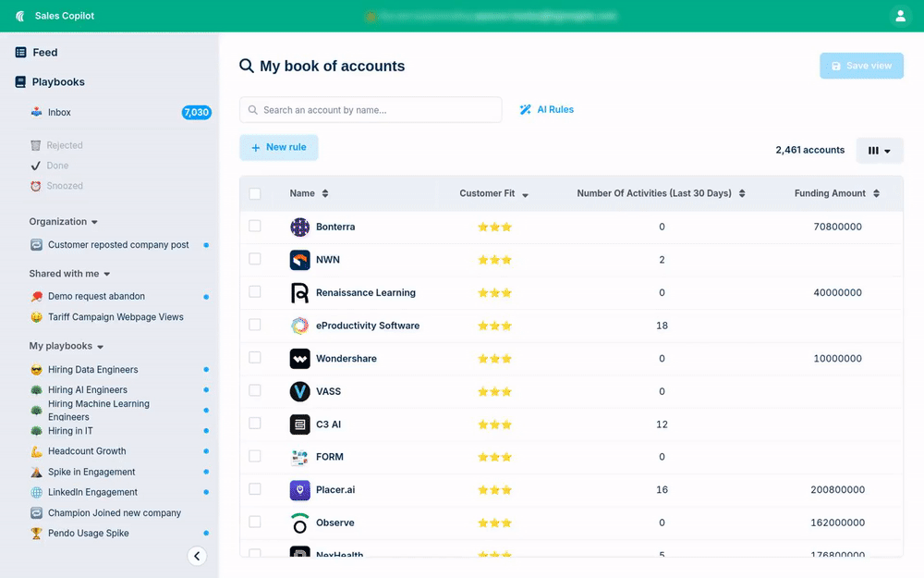Sort by Customer Fit column
Viewport: 924px width, 578px height.
[x=525, y=194]
